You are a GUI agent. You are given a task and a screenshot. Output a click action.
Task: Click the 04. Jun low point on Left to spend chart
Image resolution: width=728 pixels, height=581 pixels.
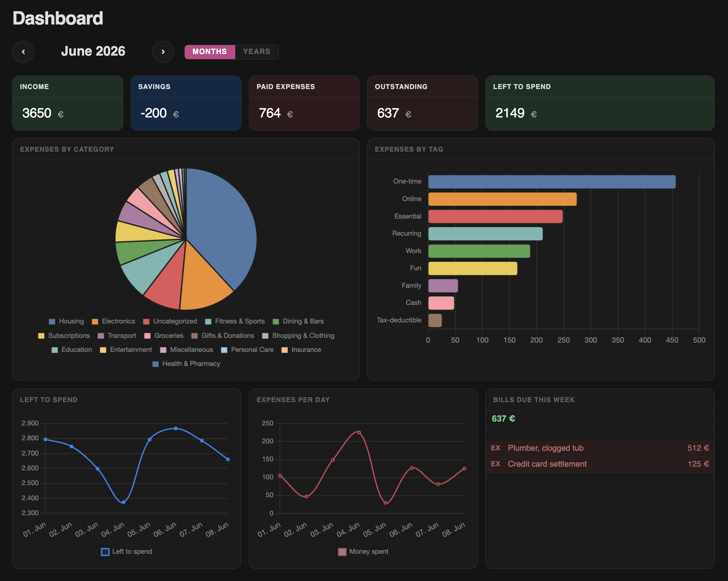pyautogui.click(x=124, y=502)
